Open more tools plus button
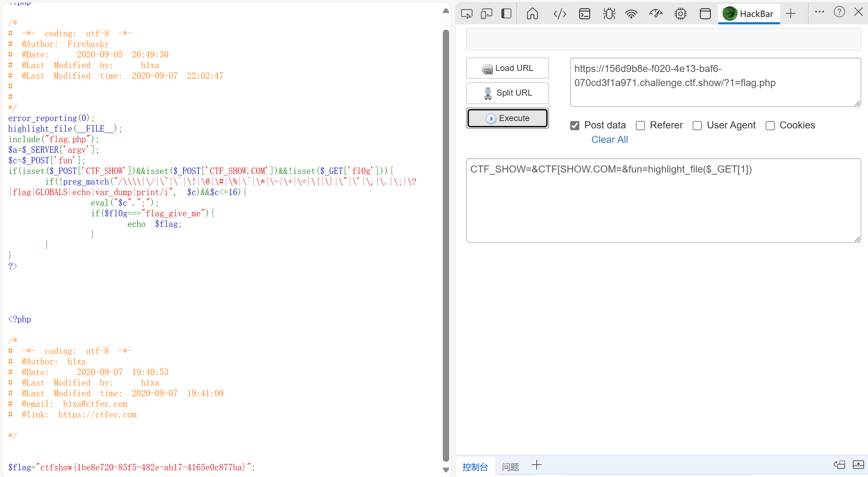This screenshot has height=477, width=868. (x=791, y=14)
